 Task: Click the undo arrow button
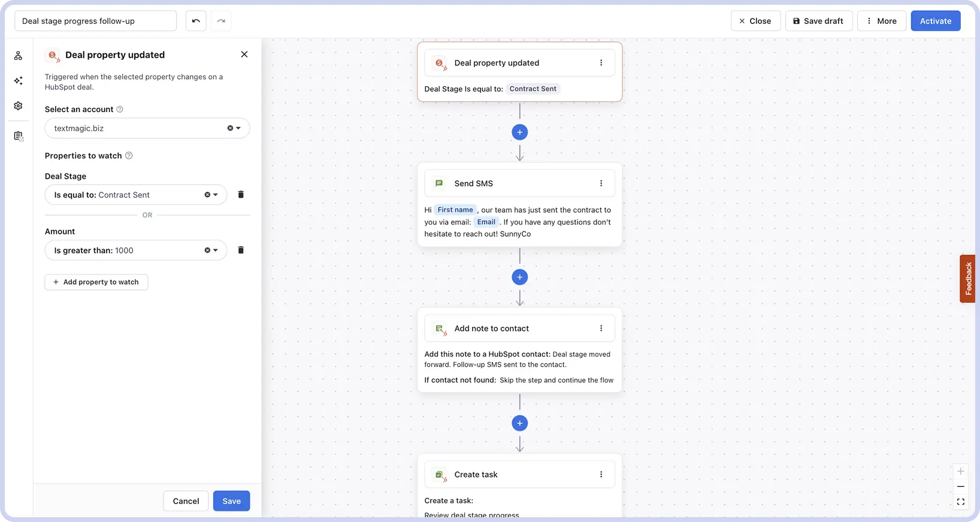(x=196, y=21)
